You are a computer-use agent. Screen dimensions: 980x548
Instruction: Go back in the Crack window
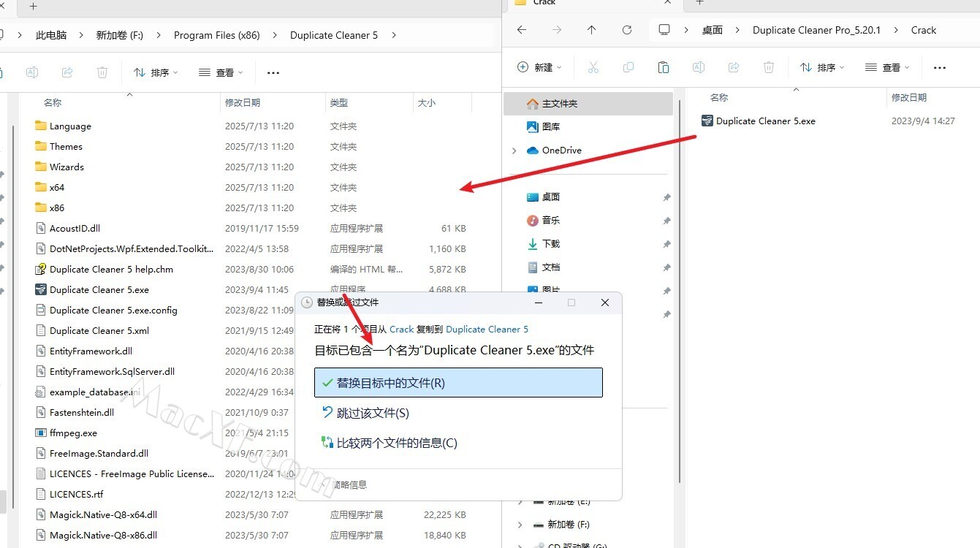click(522, 30)
